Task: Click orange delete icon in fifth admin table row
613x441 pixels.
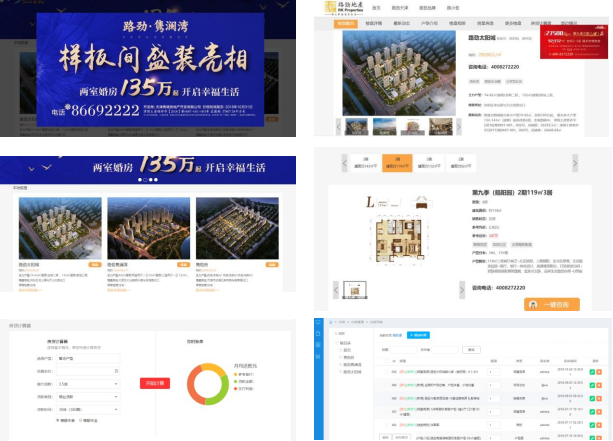Action: tap(599, 425)
